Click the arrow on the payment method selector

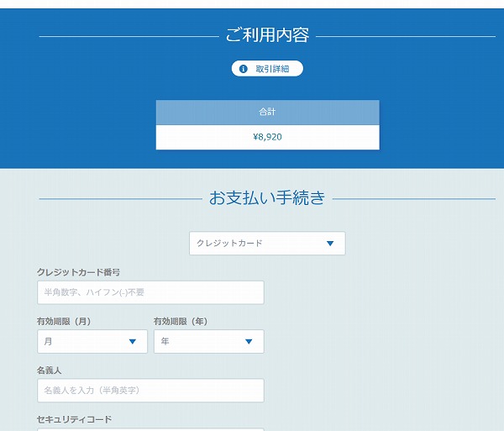(330, 244)
